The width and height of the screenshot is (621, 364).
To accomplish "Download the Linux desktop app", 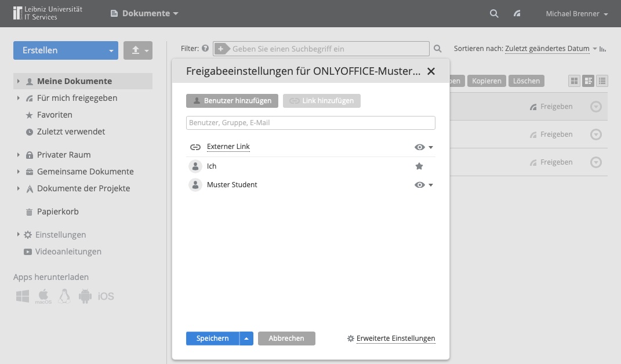I will pyautogui.click(x=64, y=296).
